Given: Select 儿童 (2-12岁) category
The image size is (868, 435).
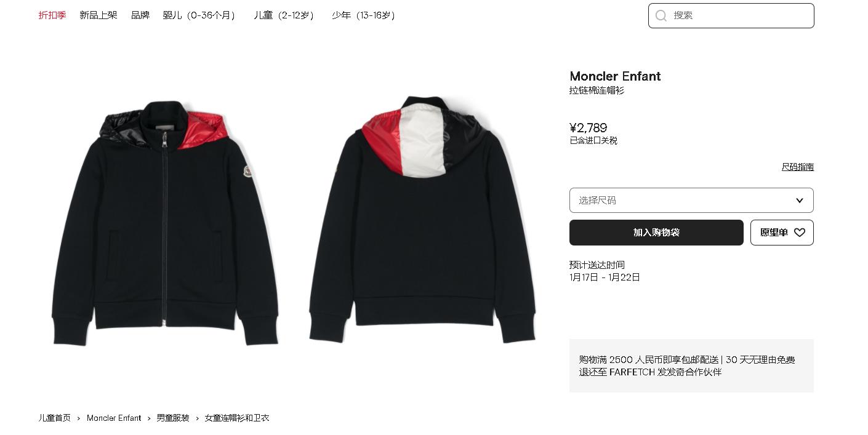Looking at the screenshot, I should (x=284, y=15).
